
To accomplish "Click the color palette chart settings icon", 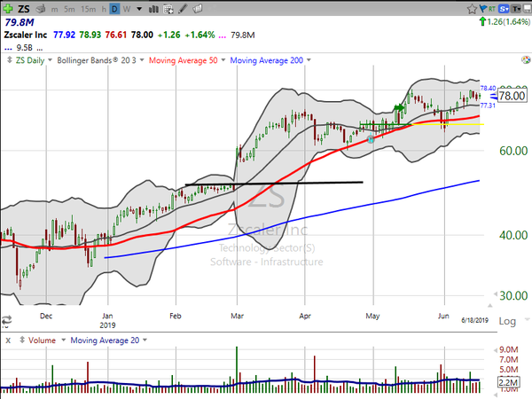I will tap(526, 60).
